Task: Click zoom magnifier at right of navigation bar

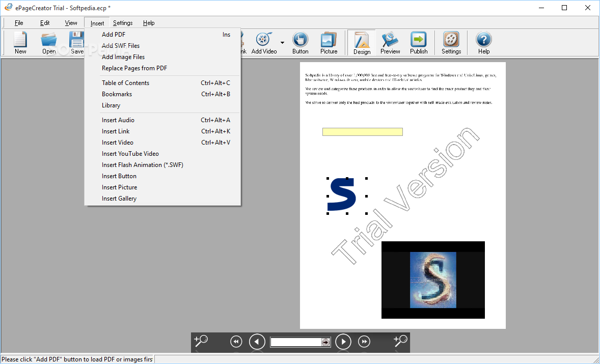Action: tap(400, 340)
